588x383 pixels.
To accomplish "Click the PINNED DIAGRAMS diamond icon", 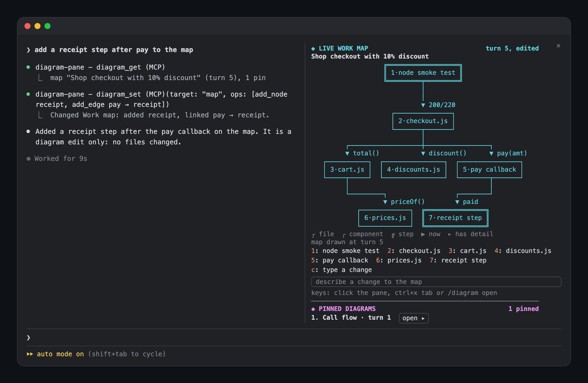I will 313,309.
